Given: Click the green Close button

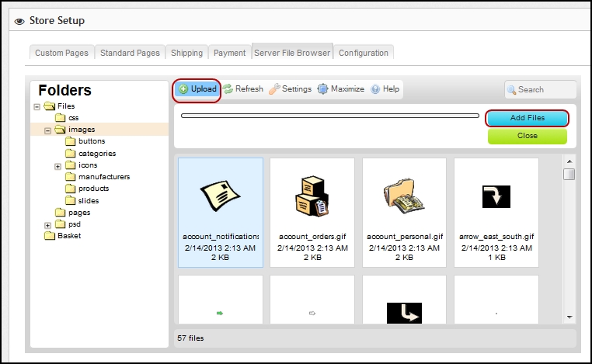Looking at the screenshot, I should pos(528,136).
